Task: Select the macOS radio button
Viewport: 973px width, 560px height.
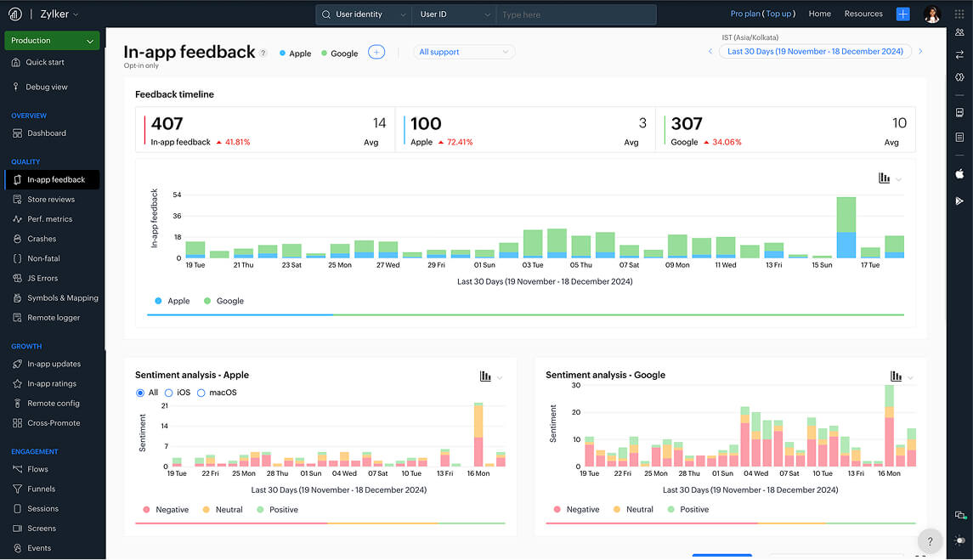Action: tap(201, 393)
